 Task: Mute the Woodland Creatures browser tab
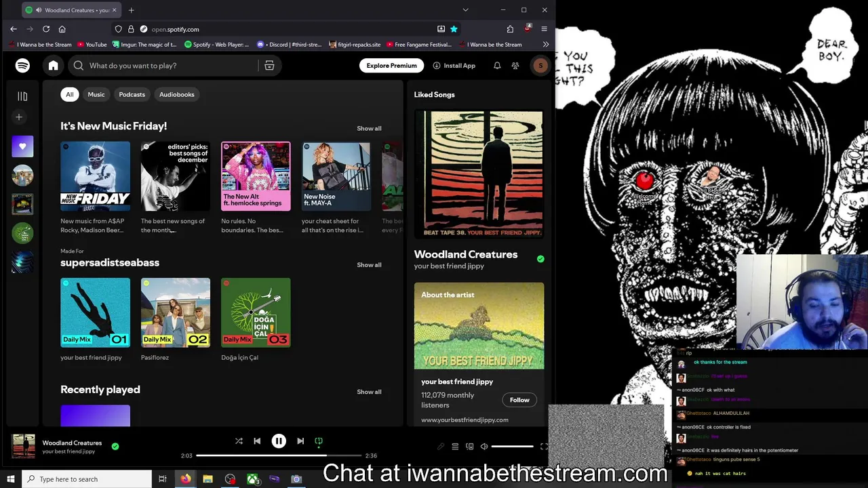[x=39, y=10]
